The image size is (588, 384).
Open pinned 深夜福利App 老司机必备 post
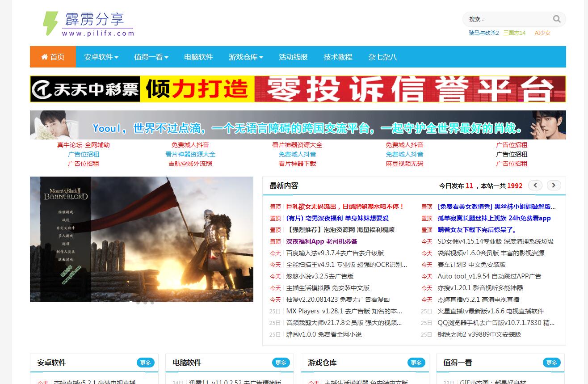pyautogui.click(x=322, y=241)
